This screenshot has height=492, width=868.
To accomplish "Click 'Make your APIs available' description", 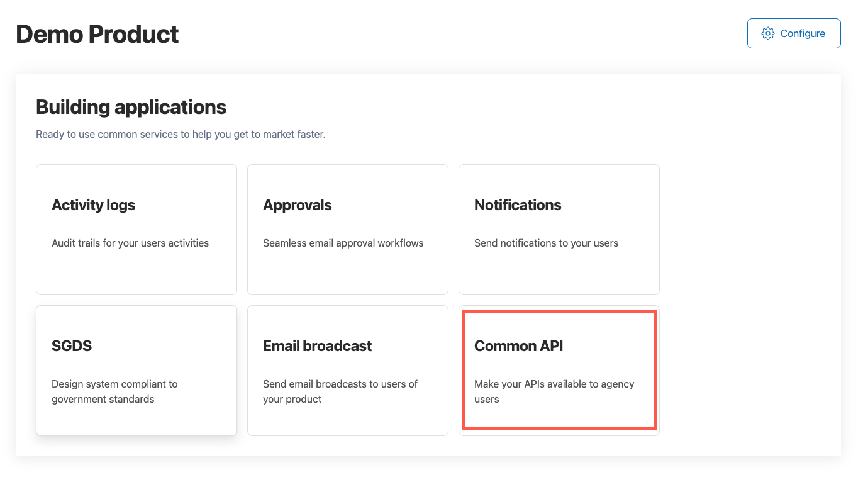I will click(554, 391).
